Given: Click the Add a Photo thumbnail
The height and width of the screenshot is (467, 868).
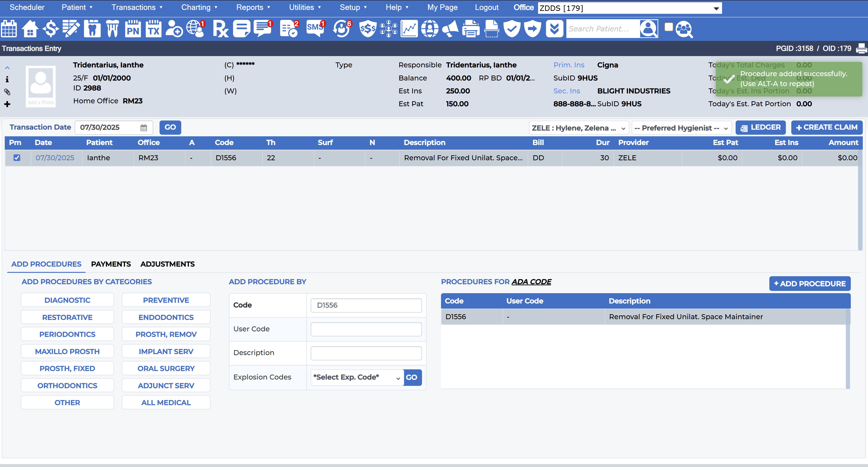Looking at the screenshot, I should 41,87.
